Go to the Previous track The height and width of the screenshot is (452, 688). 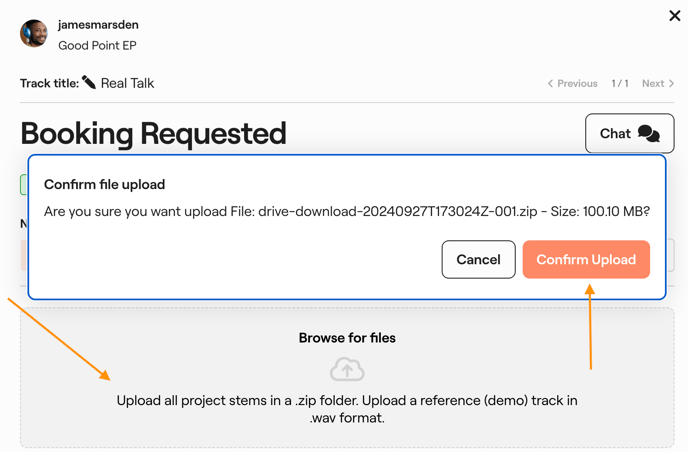[577, 84]
